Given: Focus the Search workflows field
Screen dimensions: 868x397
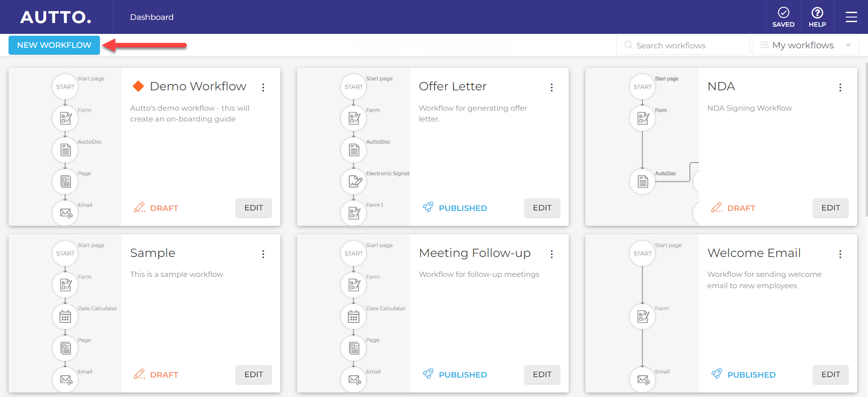Looking at the screenshot, I should [683, 45].
